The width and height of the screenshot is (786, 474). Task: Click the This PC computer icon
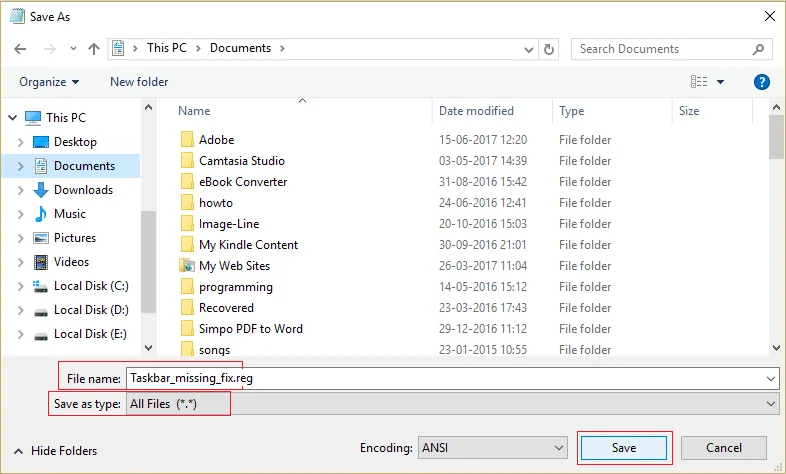(33, 118)
